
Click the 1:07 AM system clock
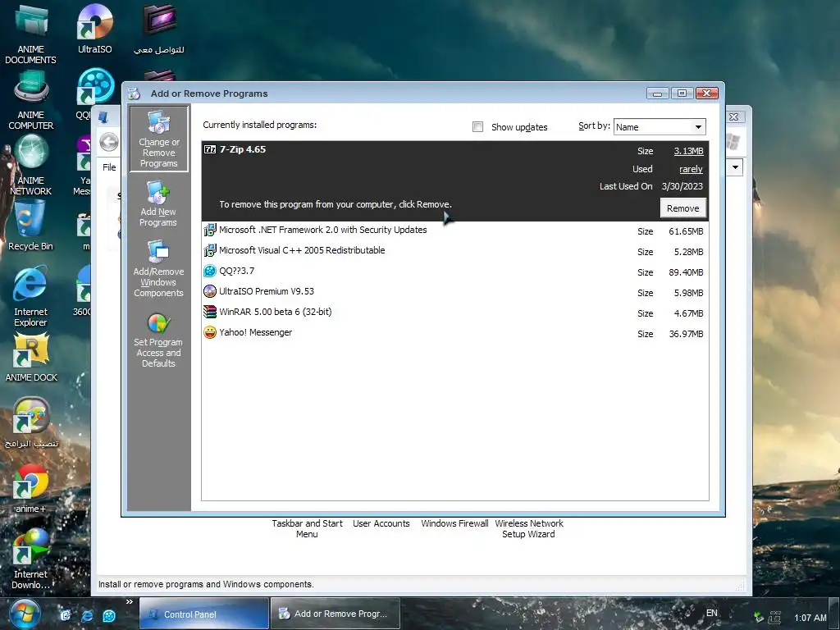[810, 618]
